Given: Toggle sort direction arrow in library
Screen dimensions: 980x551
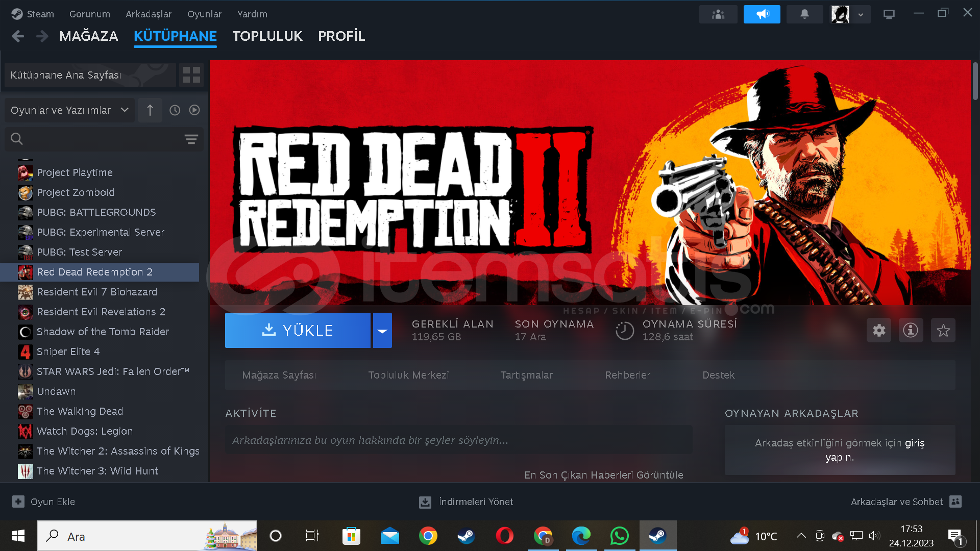Looking at the screenshot, I should (x=150, y=110).
